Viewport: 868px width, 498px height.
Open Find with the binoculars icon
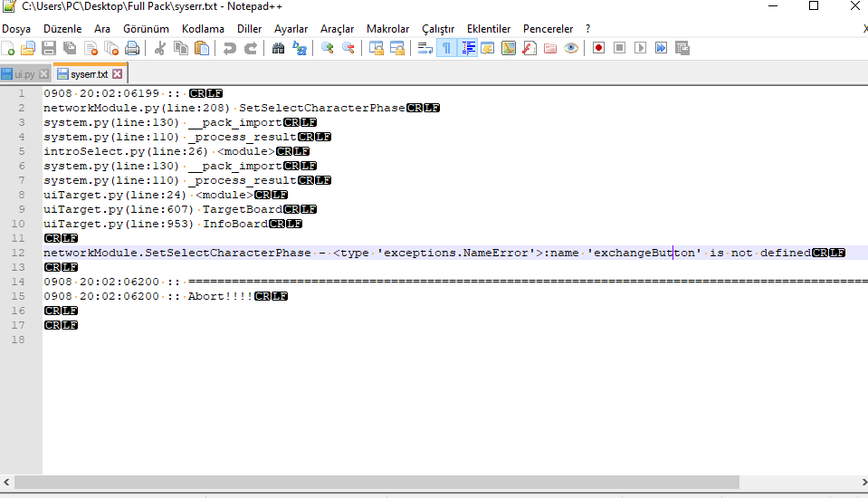[x=279, y=48]
